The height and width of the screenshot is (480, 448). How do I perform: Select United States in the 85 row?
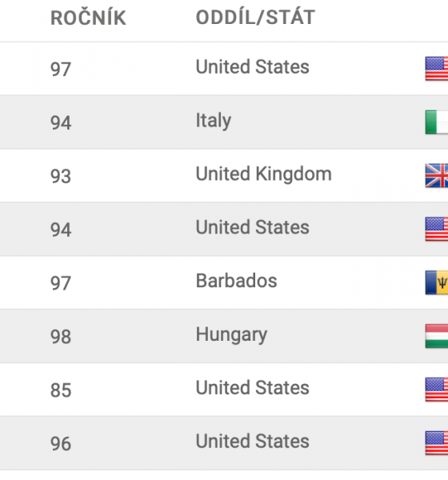pyautogui.click(x=253, y=388)
